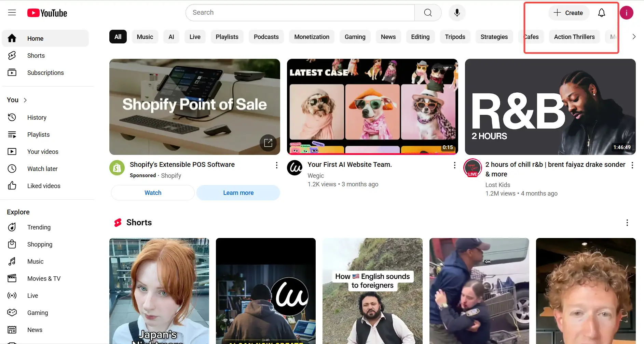
Task: Click the Subscriptions sidebar icon
Action: pyautogui.click(x=12, y=72)
